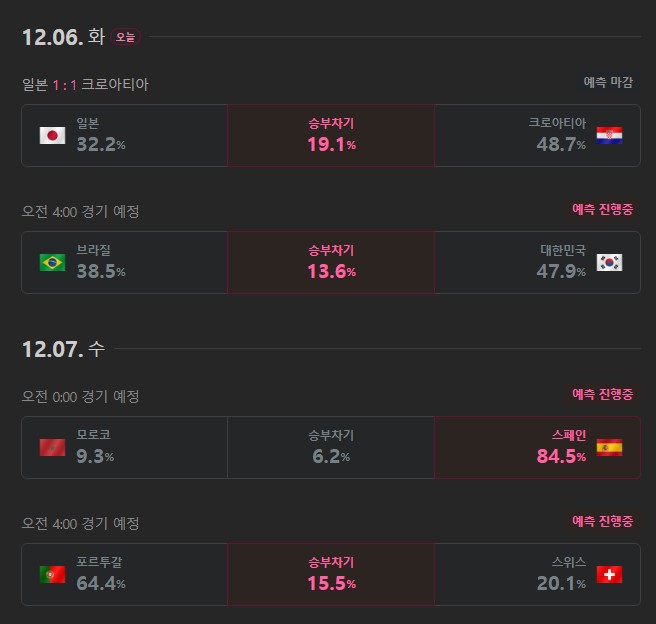Pick 승부차기 6.2% in Morocco-Spain match
656x624 pixels.
coord(331,448)
